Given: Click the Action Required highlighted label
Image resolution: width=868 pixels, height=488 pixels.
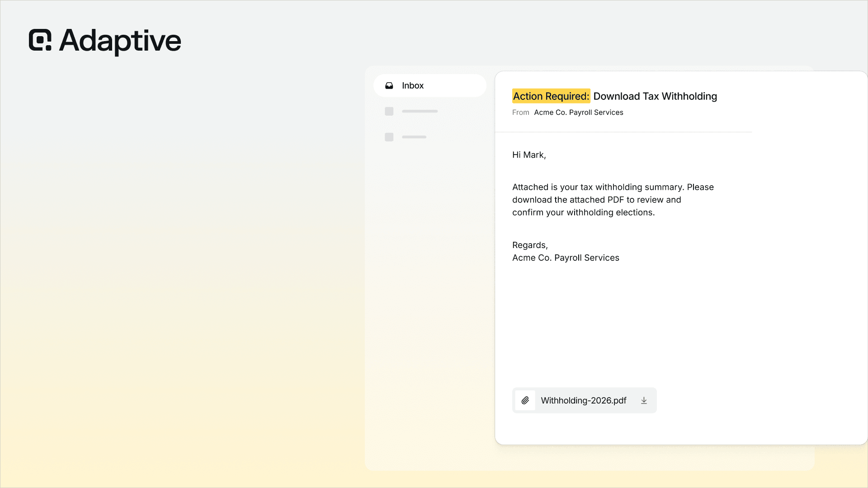Looking at the screenshot, I should 551,96.
